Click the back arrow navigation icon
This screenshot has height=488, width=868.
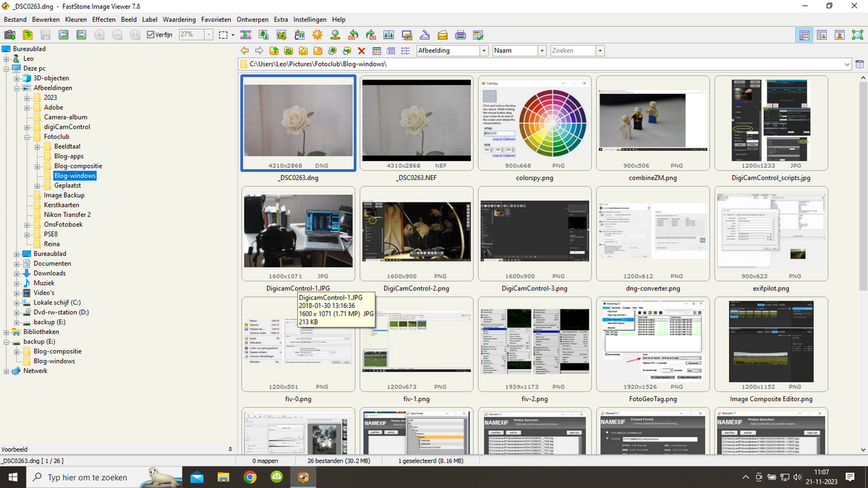[245, 51]
